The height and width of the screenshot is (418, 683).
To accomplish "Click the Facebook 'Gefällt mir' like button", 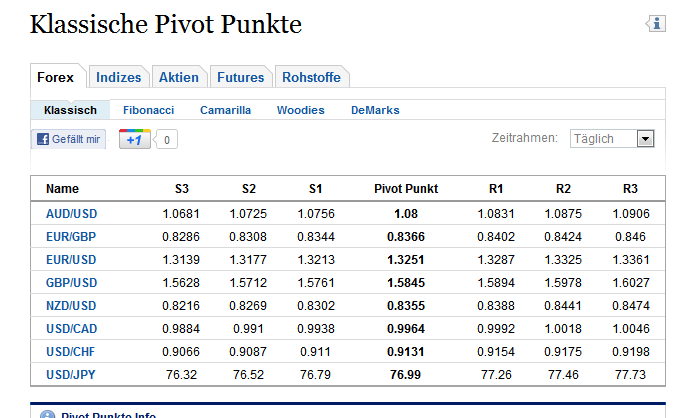I will [x=68, y=140].
